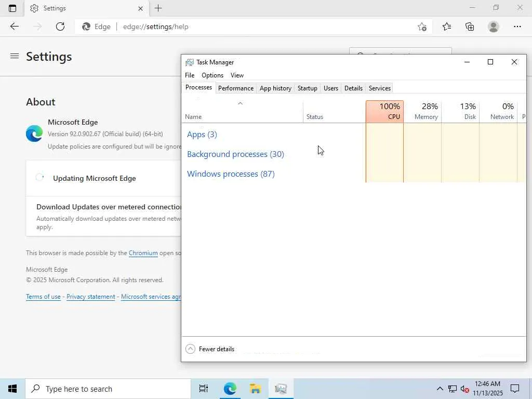
Task: Click Updating Microsoft Edge status text
Action: [x=95, y=179]
